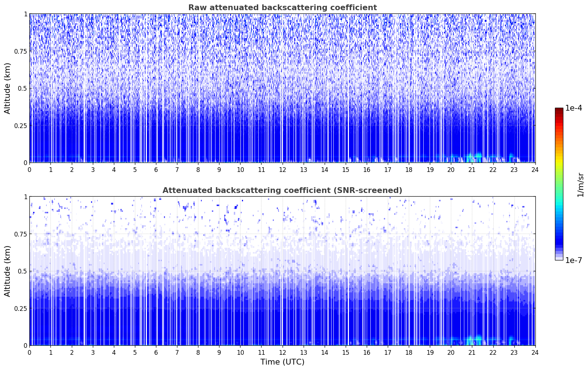Click the top plot's "Altitude (km)" label

(8, 88)
